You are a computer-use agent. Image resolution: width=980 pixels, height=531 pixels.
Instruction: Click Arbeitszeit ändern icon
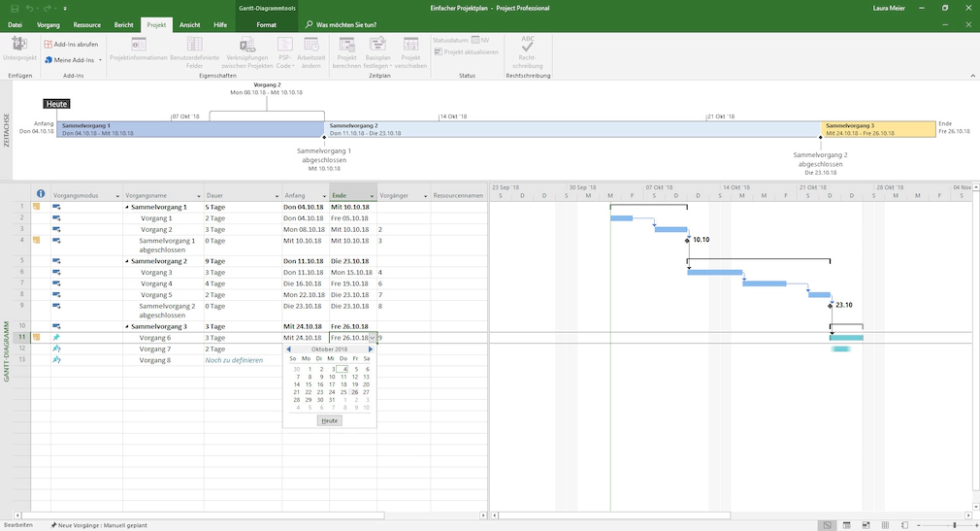311,44
